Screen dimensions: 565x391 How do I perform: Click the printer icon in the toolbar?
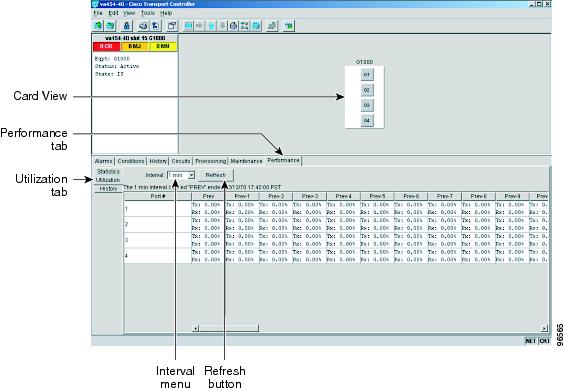point(143,26)
